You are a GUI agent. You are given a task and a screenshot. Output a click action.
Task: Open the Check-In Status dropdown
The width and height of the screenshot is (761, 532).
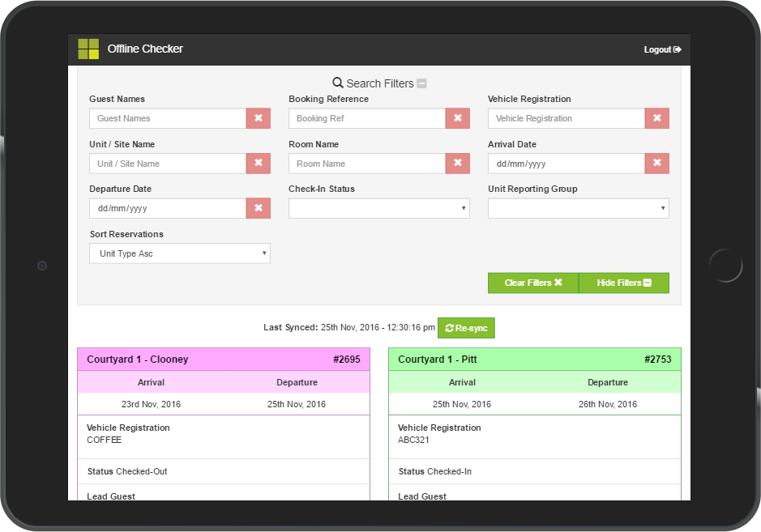coord(378,208)
